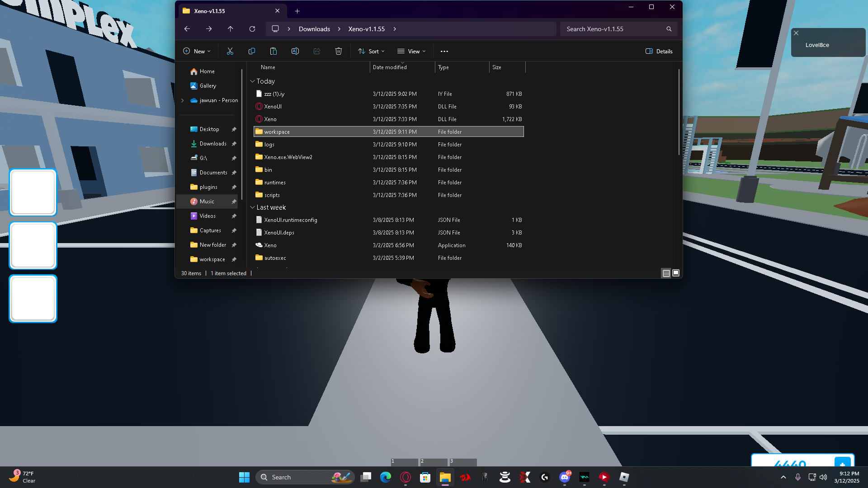This screenshot has height=488, width=868.
Task: Switch to large thumbnails view toggle
Action: pos(676,273)
